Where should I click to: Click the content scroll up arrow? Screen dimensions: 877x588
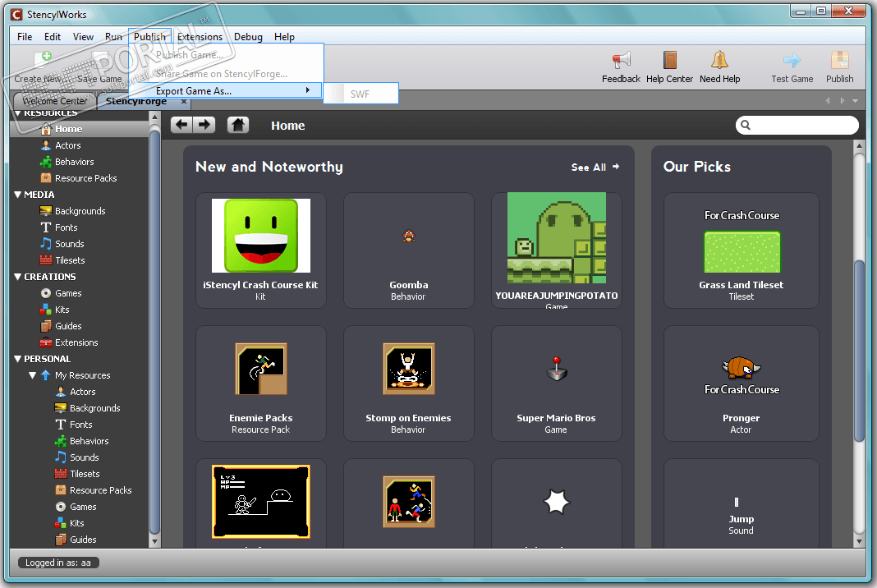coord(860,146)
